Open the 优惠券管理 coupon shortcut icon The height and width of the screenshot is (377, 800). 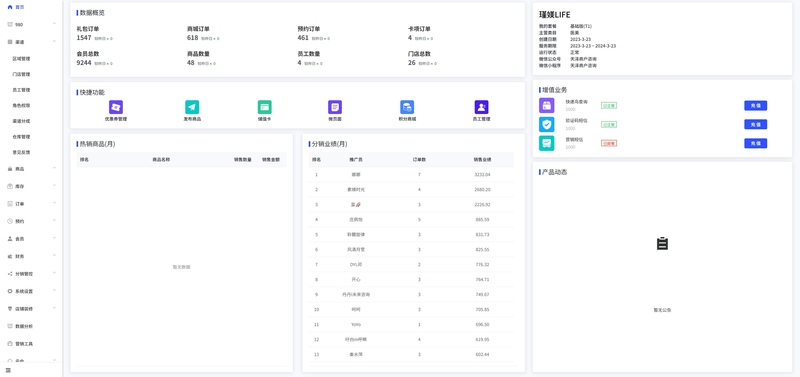pyautogui.click(x=116, y=107)
